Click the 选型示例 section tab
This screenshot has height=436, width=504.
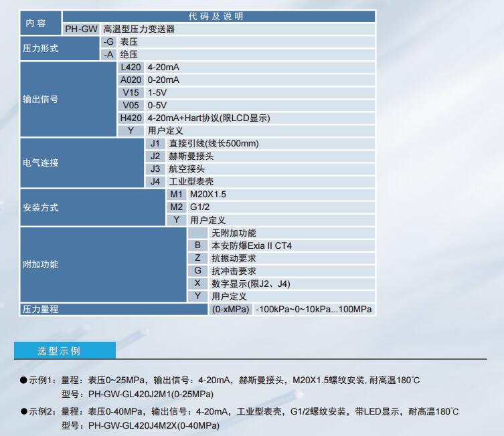point(58,350)
